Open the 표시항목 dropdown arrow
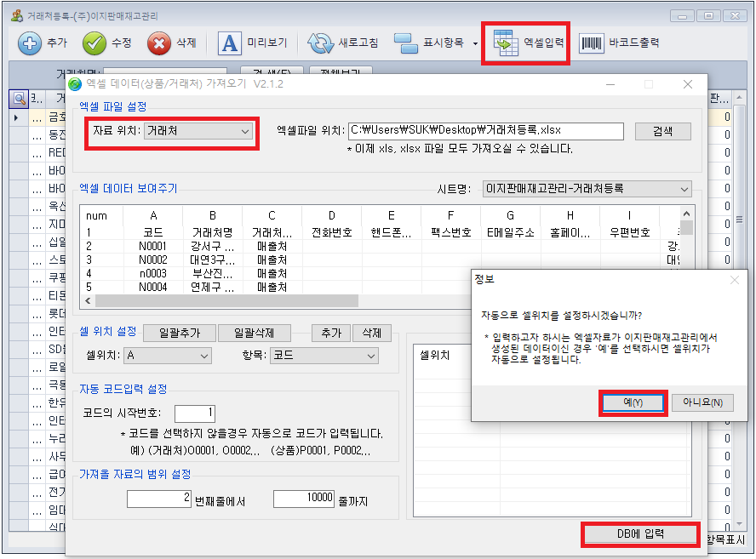The width and height of the screenshot is (756, 559). point(475,43)
